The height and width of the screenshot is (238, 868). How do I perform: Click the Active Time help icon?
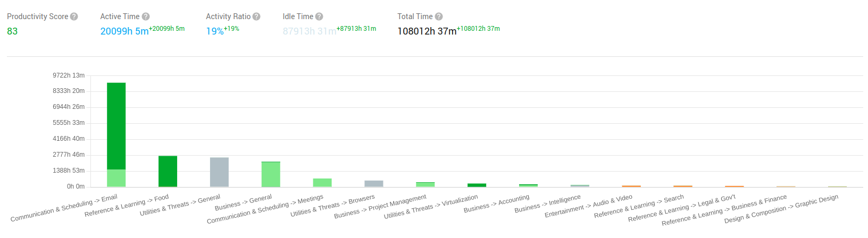[x=146, y=16]
